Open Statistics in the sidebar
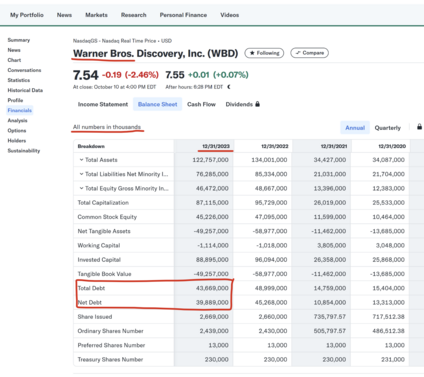 click(19, 80)
